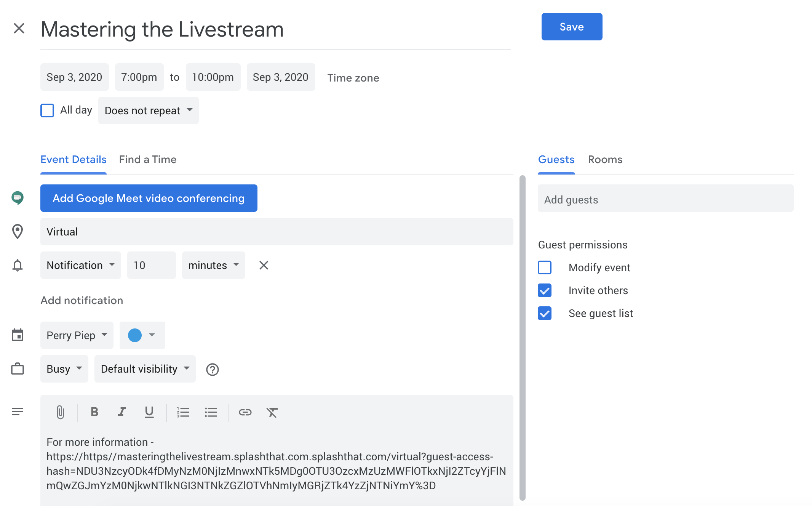Open the Default visibility dropdown
Viewport: 812px width, 506px height.
pos(145,369)
